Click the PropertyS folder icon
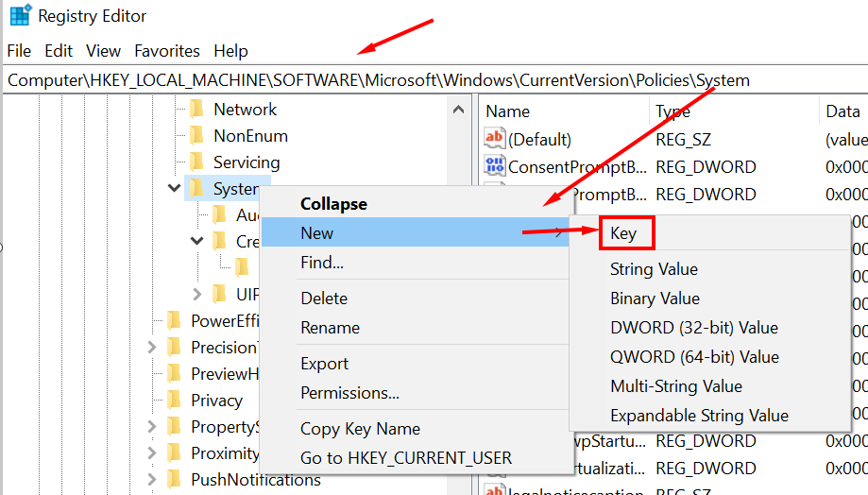868x495 pixels. click(x=175, y=426)
